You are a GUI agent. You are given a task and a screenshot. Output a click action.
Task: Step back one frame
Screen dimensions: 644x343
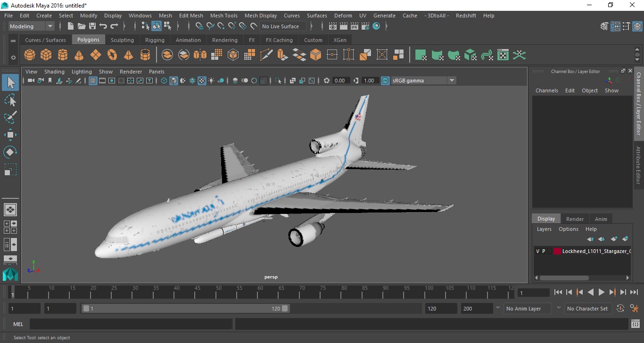(x=569, y=292)
